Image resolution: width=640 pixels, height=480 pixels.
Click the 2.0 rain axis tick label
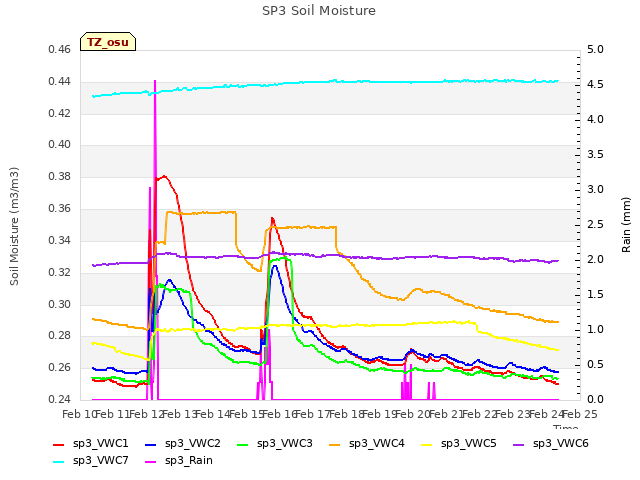tap(595, 260)
